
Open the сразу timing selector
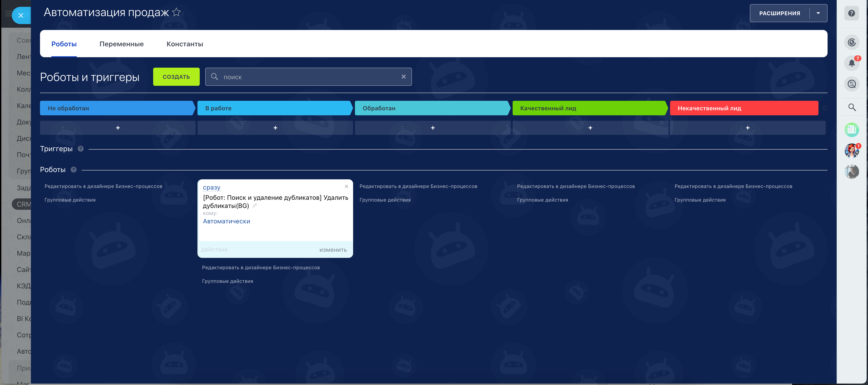tap(211, 188)
